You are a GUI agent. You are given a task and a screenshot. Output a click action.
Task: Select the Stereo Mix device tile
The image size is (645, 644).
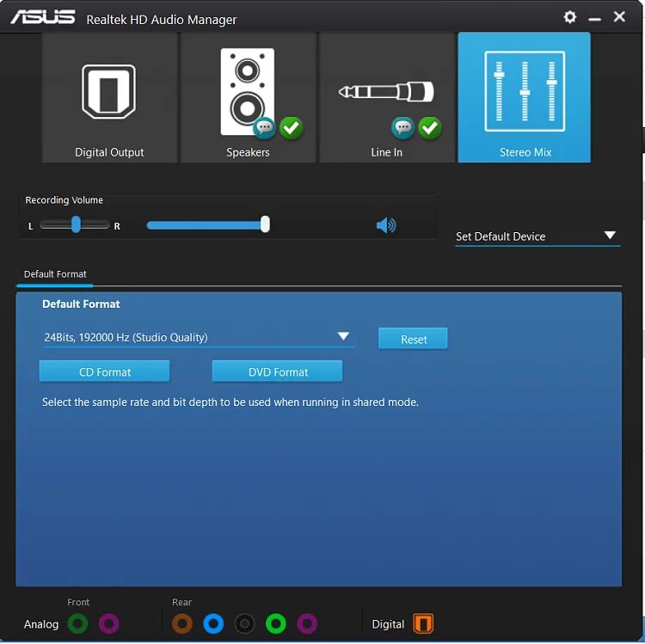(x=524, y=97)
